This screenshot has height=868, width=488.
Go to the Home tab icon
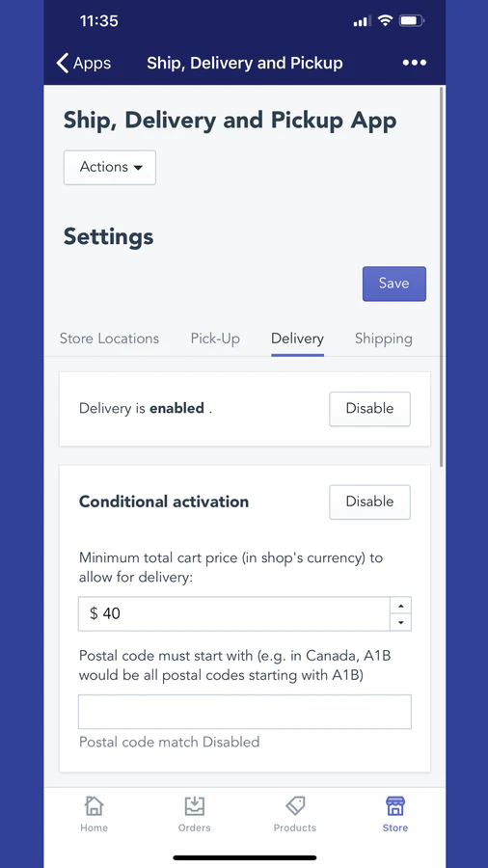(x=95, y=806)
